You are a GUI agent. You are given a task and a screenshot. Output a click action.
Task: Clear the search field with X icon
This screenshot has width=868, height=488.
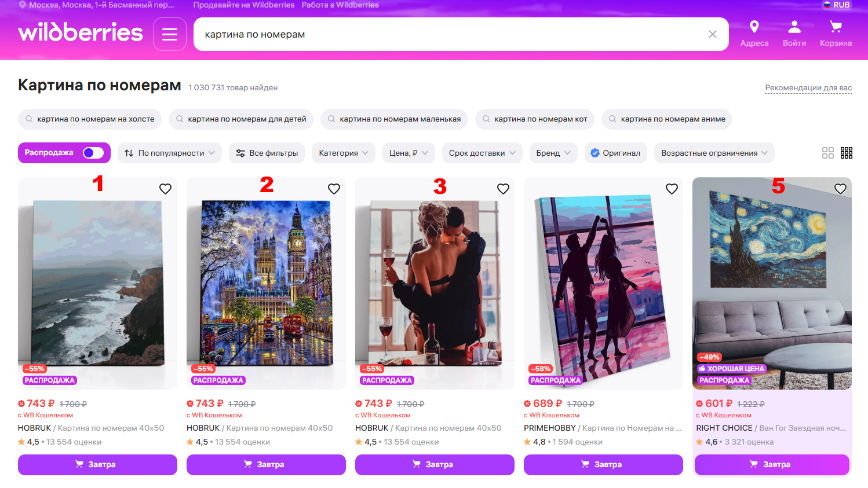click(713, 34)
